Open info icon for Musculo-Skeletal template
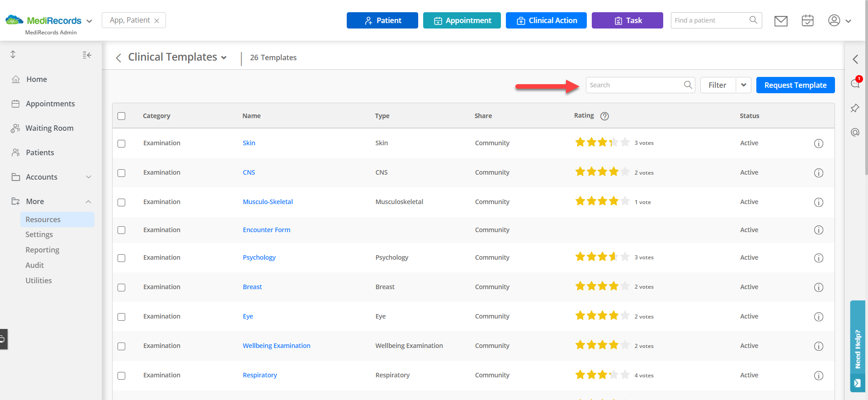Viewport: 868px width, 400px height. click(x=819, y=202)
